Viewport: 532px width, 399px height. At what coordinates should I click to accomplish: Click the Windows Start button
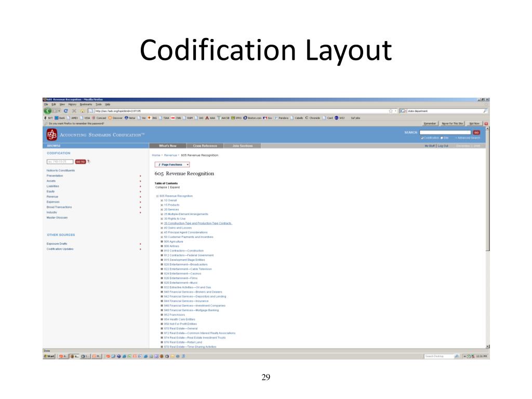tap(49, 356)
